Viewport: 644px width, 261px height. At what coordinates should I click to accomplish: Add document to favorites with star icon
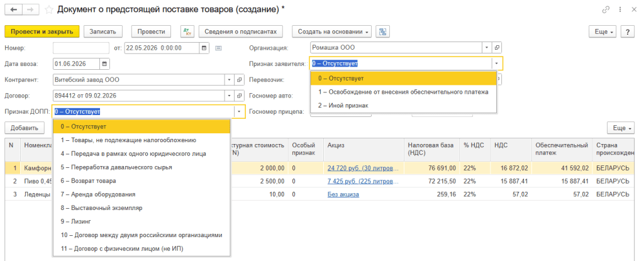(48, 10)
